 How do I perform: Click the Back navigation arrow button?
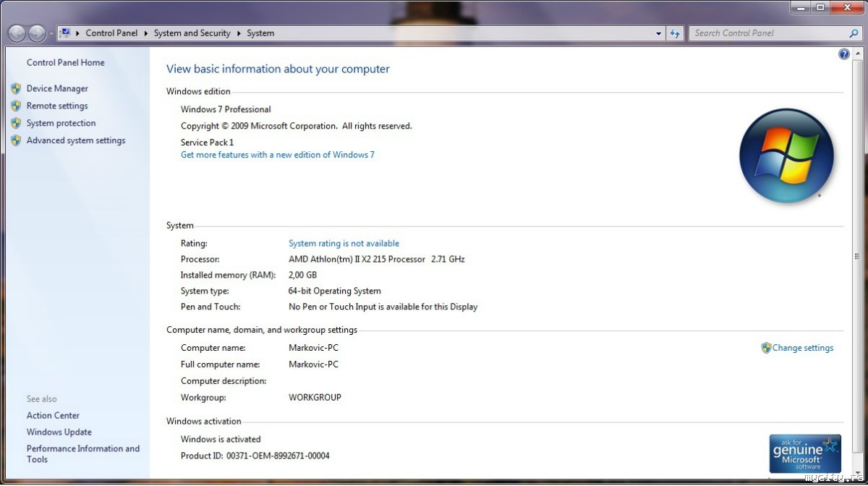click(17, 33)
